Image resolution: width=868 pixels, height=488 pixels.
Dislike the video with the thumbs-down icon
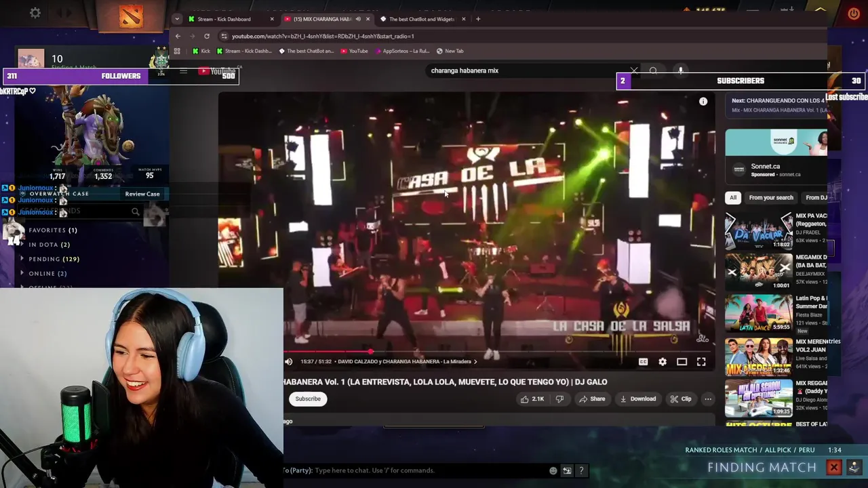(x=559, y=399)
